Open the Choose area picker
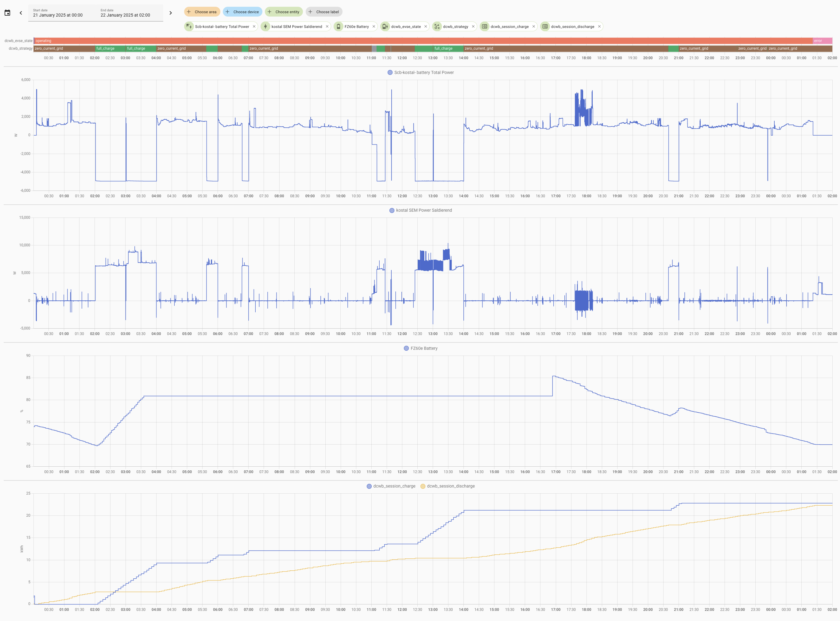Viewport: 840px width, 621px height. pyautogui.click(x=202, y=12)
